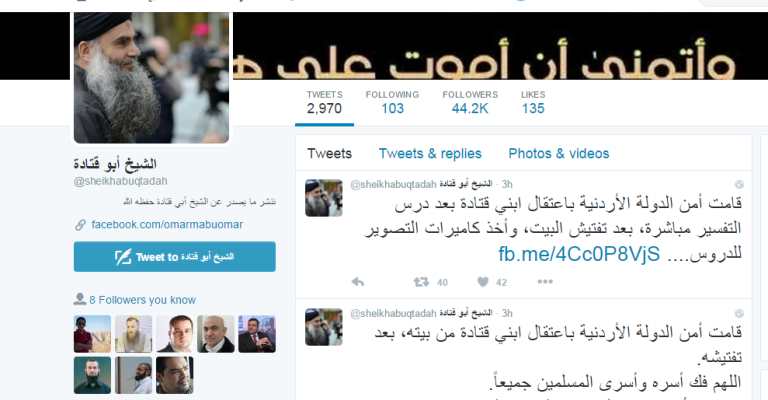
Task: Select the Tweets tab in the timeline
Action: [x=329, y=154]
